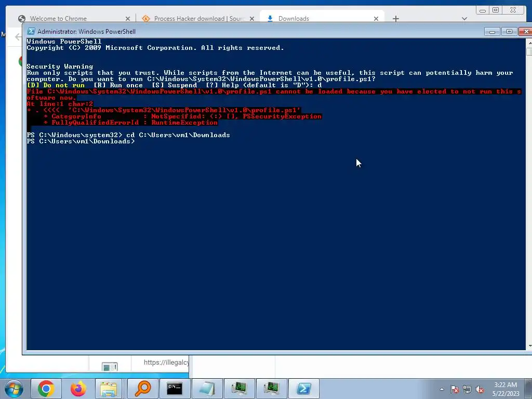532x399 pixels.
Task: Click the 'At line:1 char:2' error text
Action: pyautogui.click(x=60, y=104)
